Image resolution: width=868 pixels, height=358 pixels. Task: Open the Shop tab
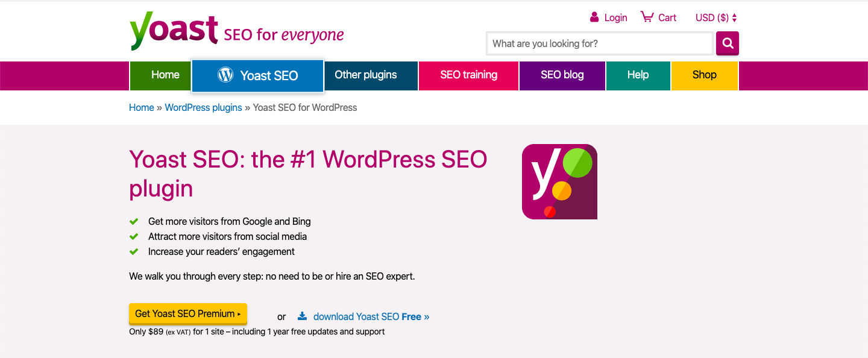tap(704, 75)
